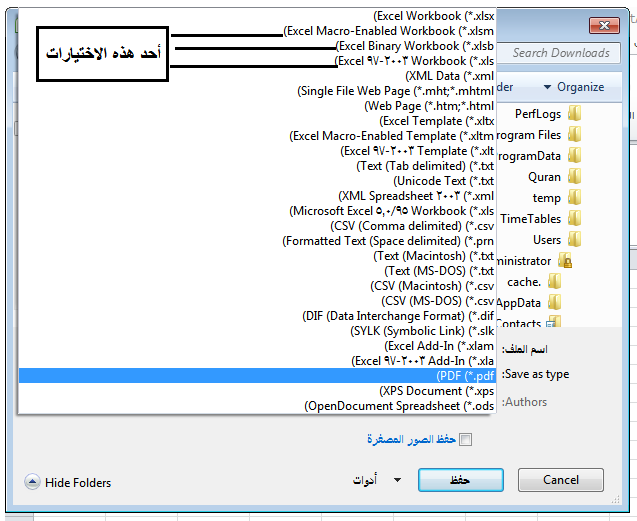Viewport: 637px width, 521px height.
Task: Click the أدوات tools label
Action: click(x=365, y=480)
